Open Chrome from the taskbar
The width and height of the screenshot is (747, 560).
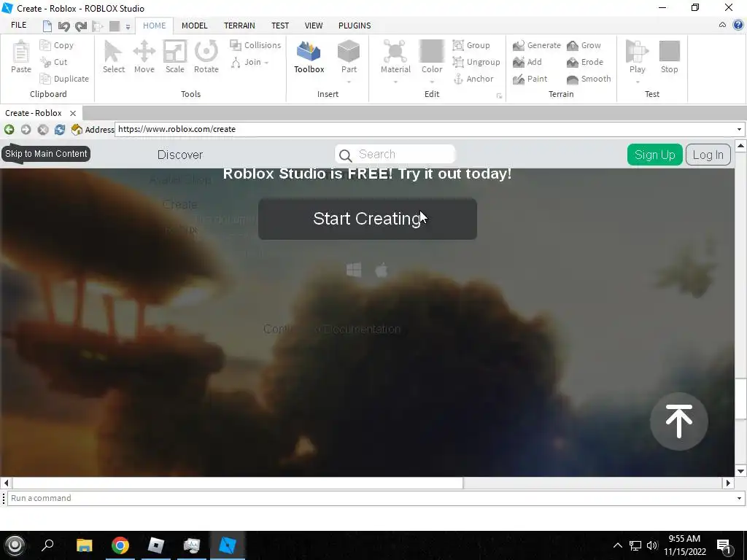tap(120, 545)
